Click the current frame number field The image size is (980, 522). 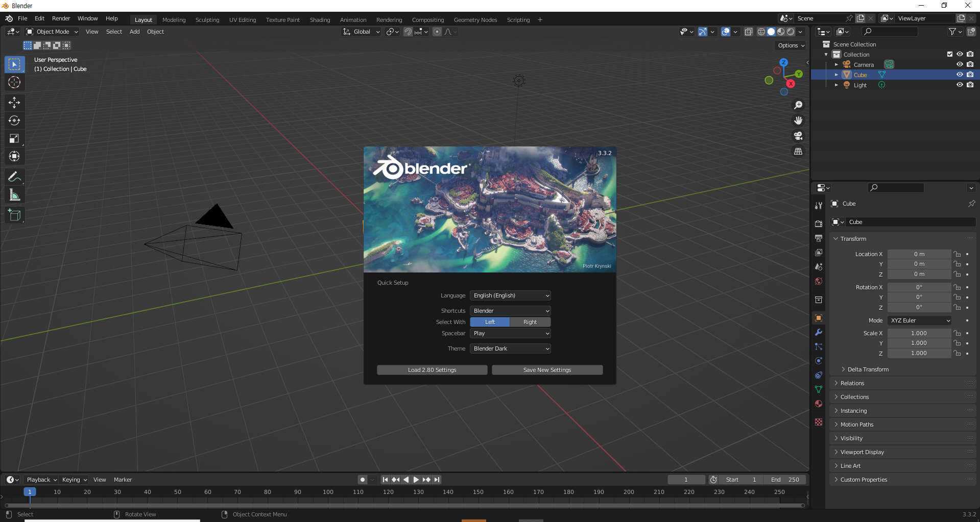coord(686,480)
